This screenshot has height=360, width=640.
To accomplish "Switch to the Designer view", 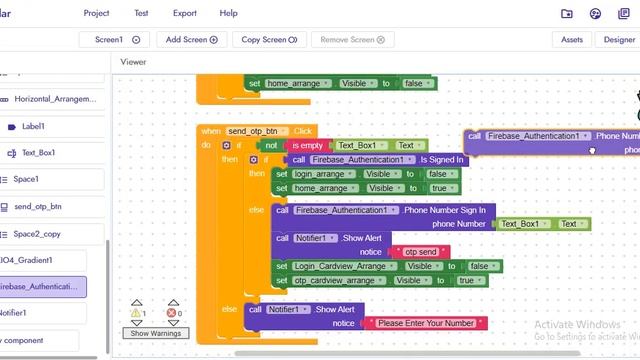I will 619,40.
